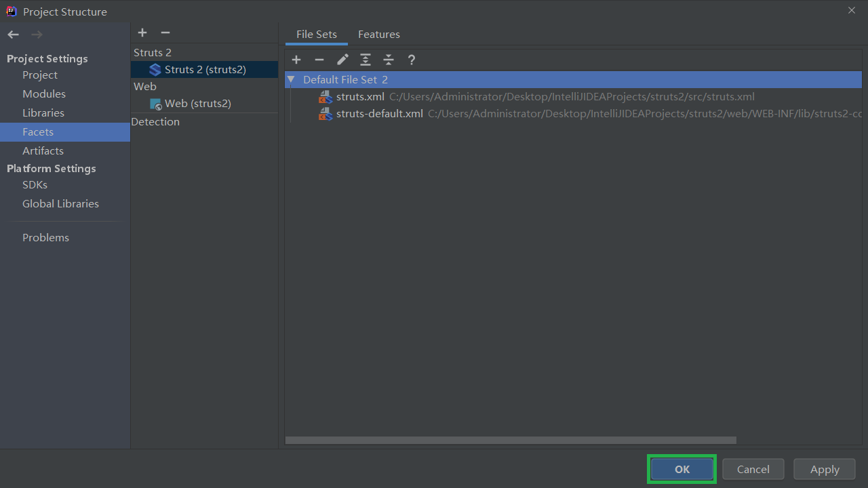Screen dimensions: 868x488
Task: Click the Struts 2 facet icon
Action: (x=155, y=70)
